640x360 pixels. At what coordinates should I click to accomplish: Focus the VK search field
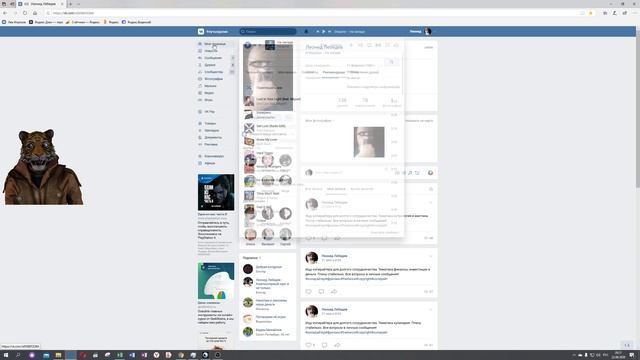click(268, 31)
